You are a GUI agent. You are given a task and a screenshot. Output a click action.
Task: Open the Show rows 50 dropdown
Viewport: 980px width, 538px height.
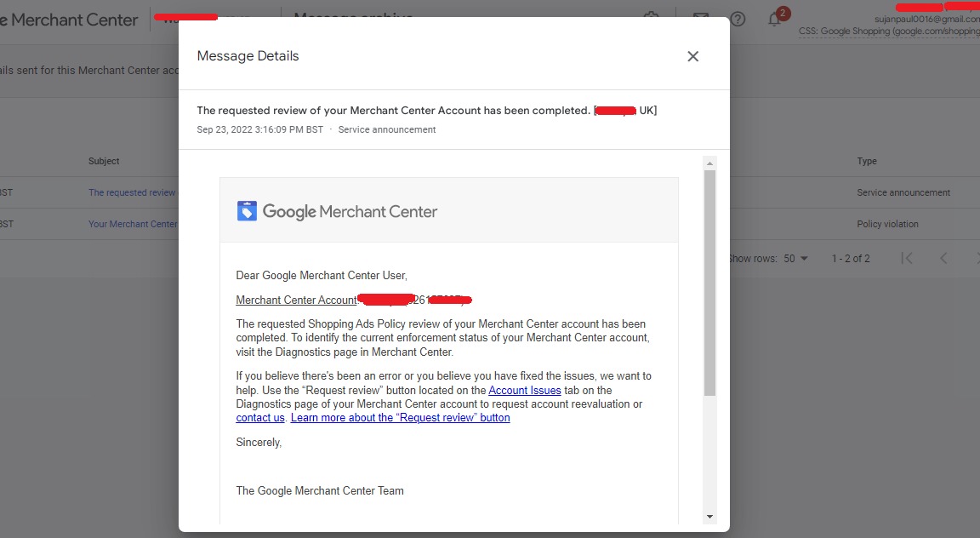[795, 259]
